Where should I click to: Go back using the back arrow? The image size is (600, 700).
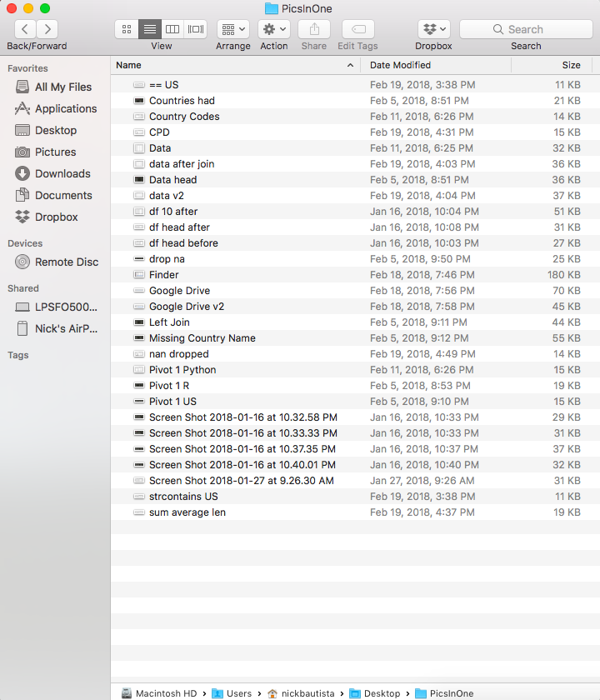26,29
